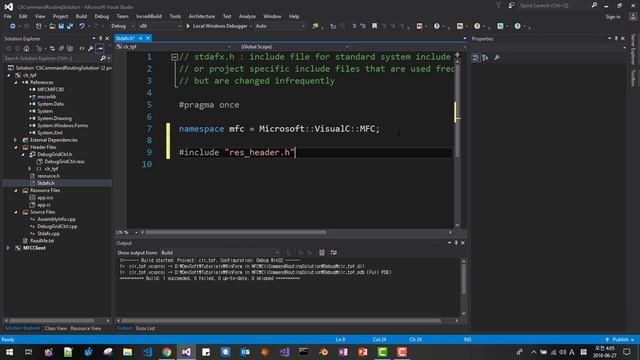Click Home icon in Solution Explorer

pos(27,49)
